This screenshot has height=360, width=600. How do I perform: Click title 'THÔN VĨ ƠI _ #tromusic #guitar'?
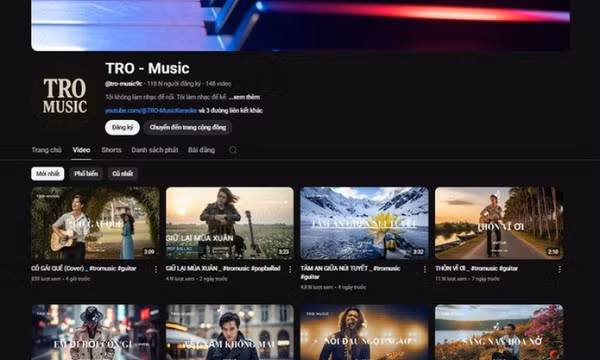(476, 269)
